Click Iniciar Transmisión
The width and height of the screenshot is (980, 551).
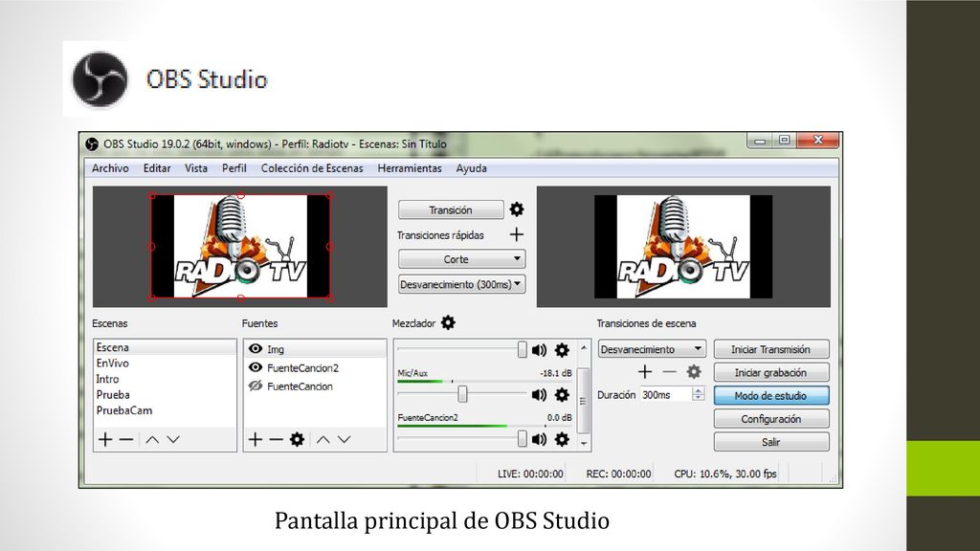[771, 349]
